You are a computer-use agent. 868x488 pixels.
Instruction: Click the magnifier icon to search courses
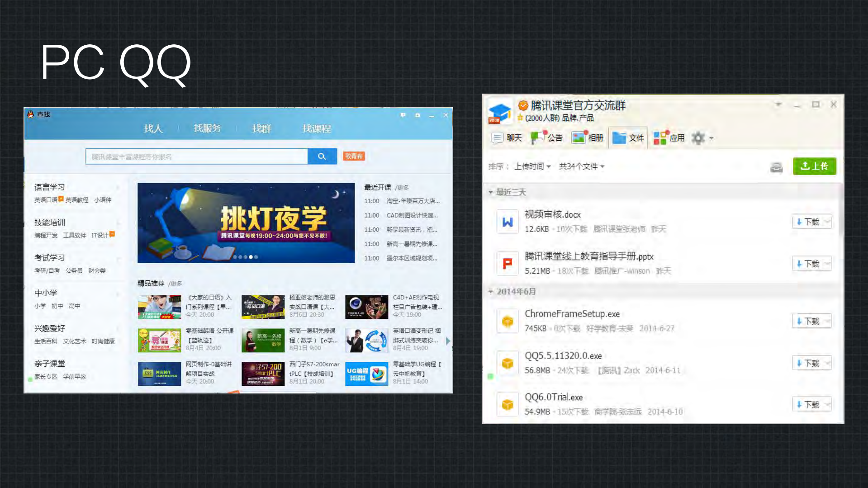click(322, 156)
